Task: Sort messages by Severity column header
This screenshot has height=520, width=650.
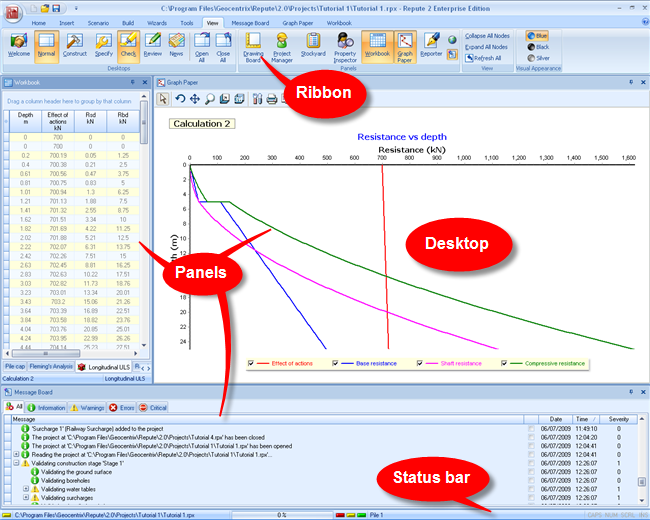Action: [618, 419]
